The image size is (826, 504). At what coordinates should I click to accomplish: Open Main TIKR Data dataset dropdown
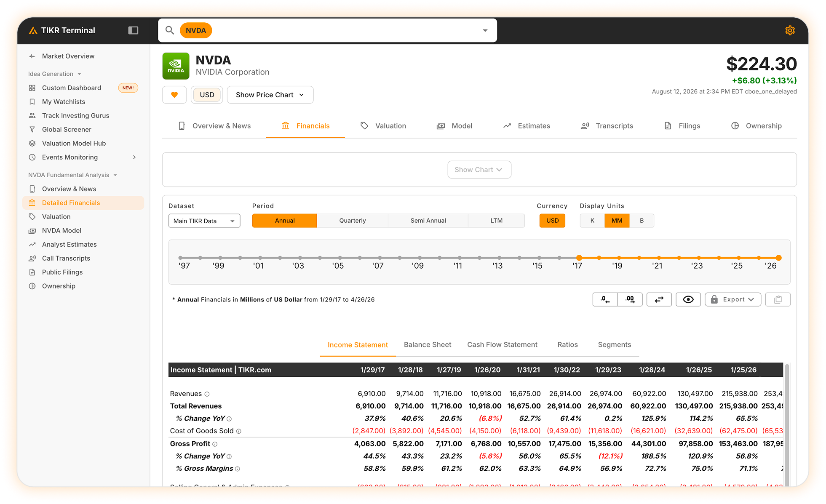pos(204,221)
